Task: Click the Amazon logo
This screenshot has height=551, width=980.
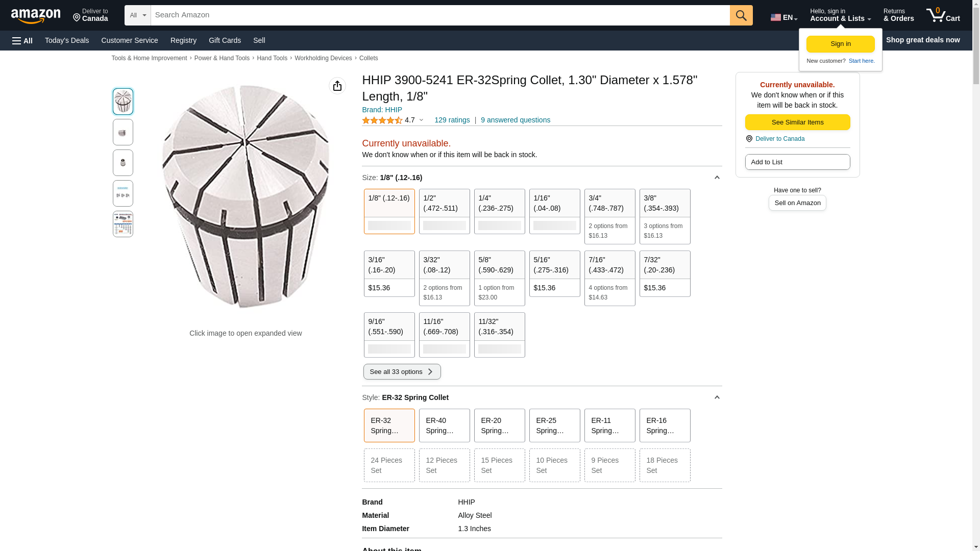Action: tap(36, 16)
